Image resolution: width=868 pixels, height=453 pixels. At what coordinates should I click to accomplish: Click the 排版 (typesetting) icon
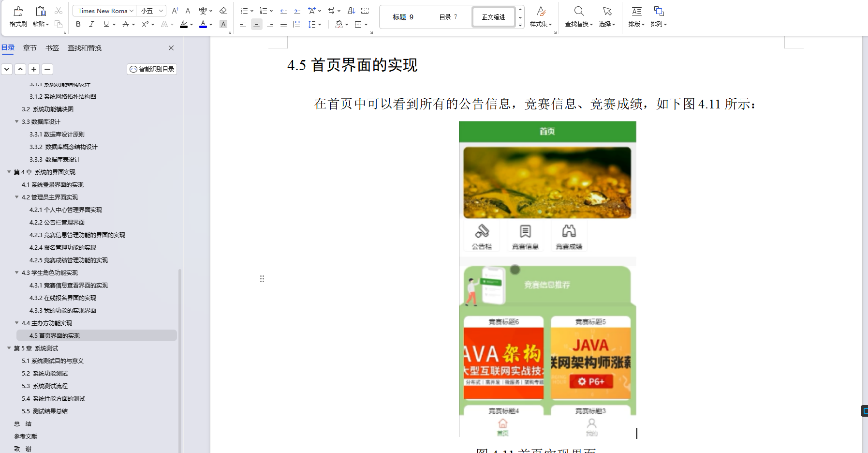pos(636,16)
